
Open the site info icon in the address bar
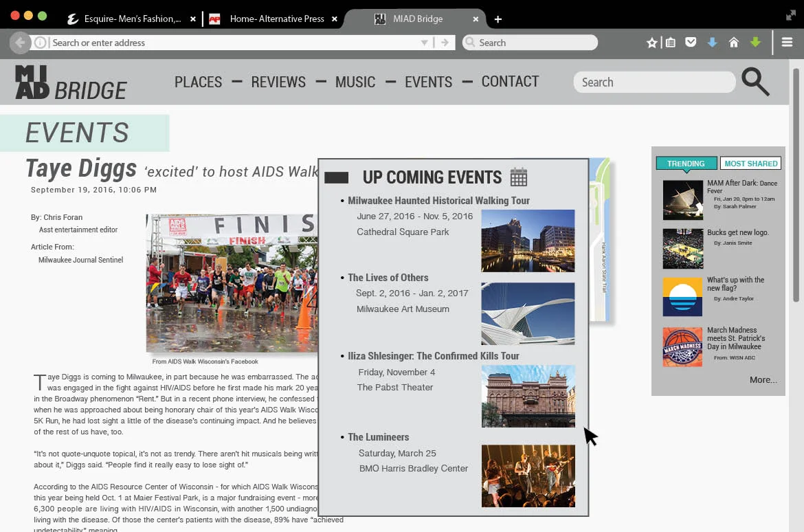(40, 43)
